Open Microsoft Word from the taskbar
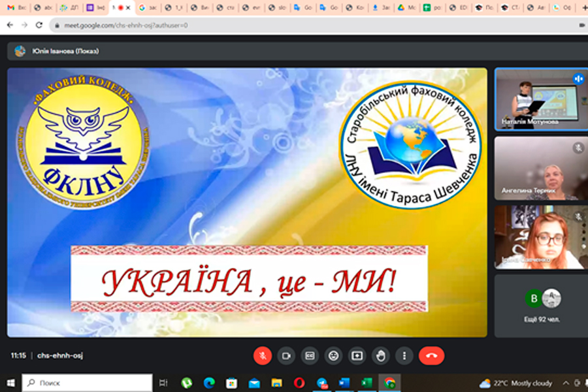 click(344, 383)
